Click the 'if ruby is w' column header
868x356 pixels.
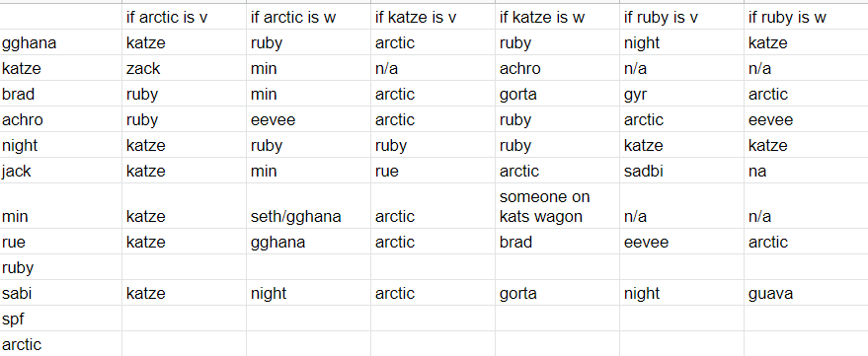[806, 17]
